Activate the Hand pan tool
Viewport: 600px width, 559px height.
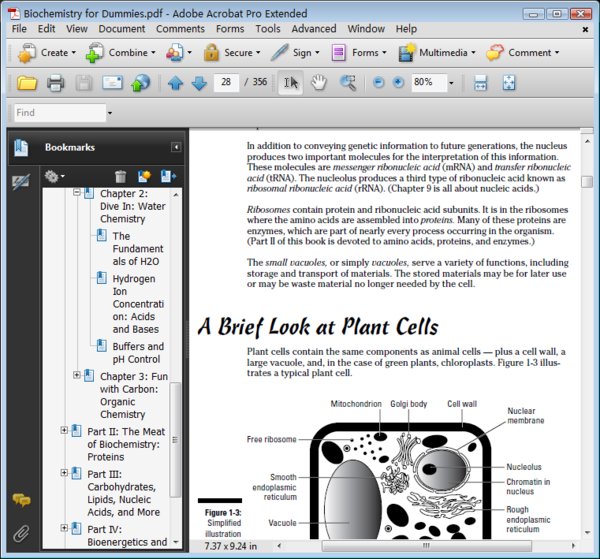click(x=319, y=83)
